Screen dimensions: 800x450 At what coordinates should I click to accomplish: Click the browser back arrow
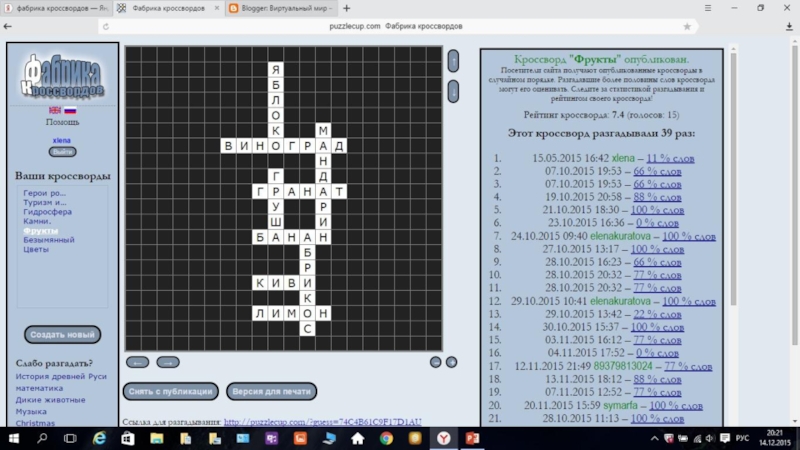(10, 26)
